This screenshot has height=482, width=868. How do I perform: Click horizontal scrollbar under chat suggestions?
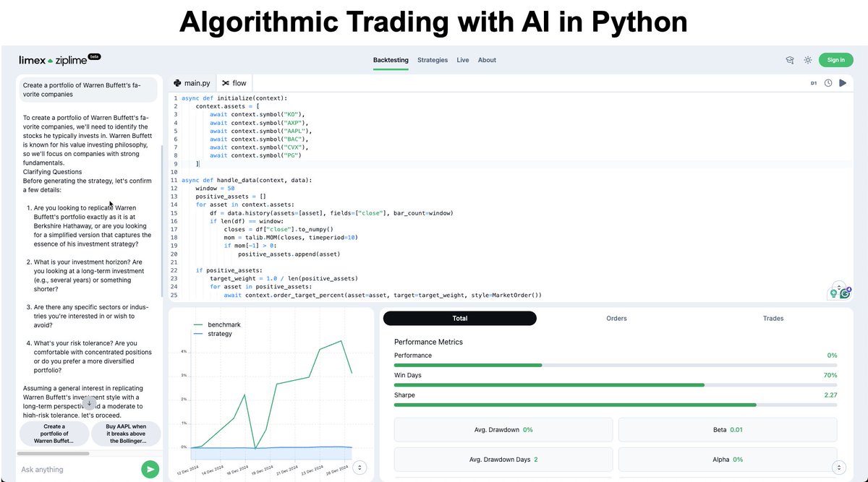pos(54,453)
